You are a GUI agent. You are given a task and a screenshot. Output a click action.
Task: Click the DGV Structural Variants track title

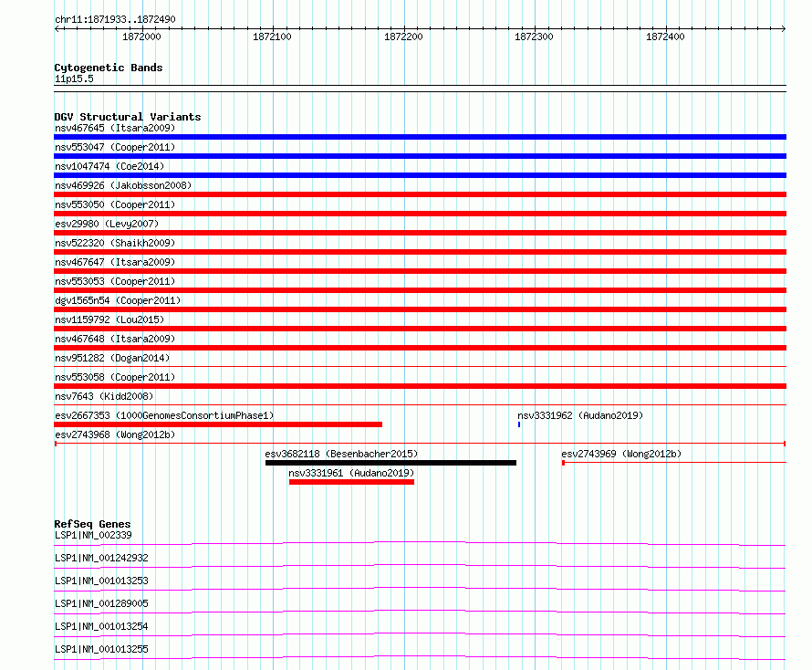128,117
